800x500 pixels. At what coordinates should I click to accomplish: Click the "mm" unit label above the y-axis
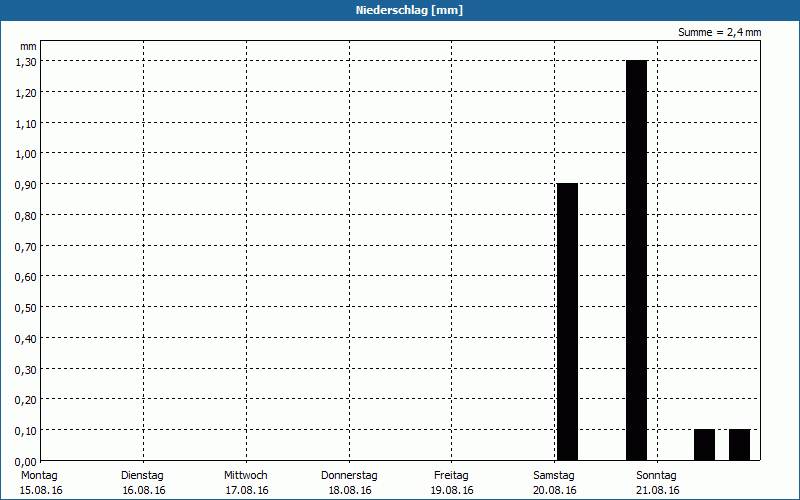(x=28, y=46)
